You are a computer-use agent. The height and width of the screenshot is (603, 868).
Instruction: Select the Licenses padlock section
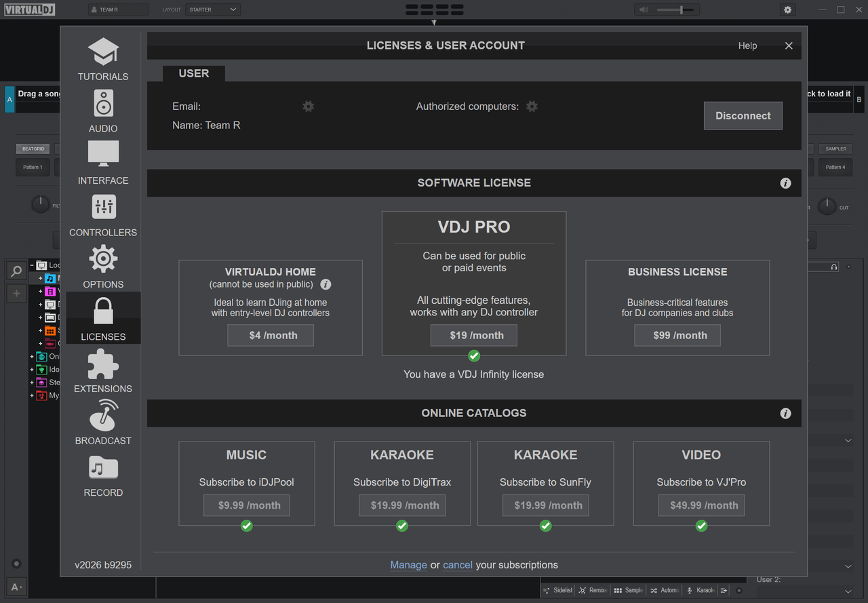click(x=103, y=318)
